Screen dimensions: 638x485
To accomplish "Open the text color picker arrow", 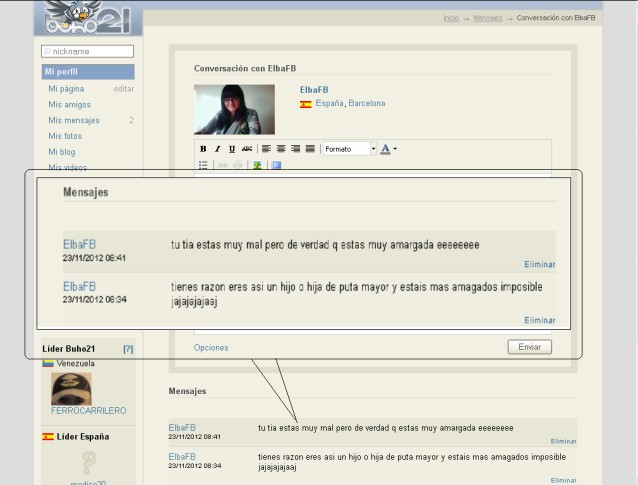I will pyautogui.click(x=395, y=149).
